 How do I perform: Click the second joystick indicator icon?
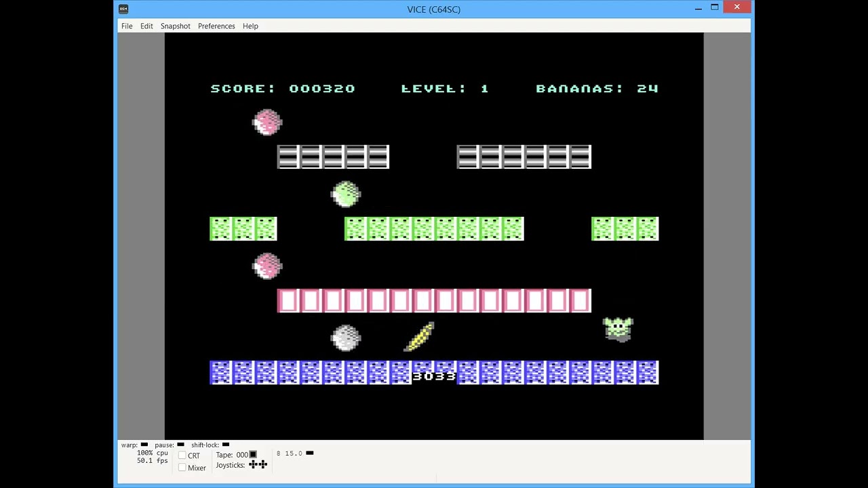pyautogui.click(x=262, y=464)
